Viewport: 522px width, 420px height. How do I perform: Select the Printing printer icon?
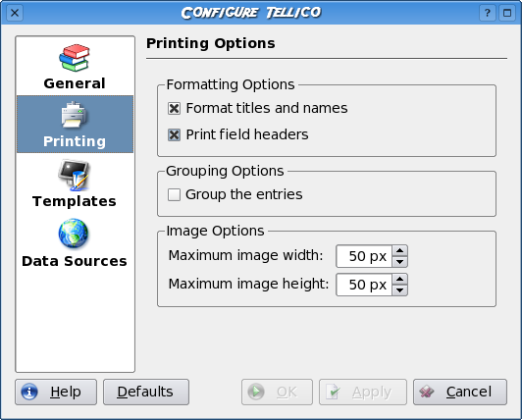pyautogui.click(x=75, y=115)
